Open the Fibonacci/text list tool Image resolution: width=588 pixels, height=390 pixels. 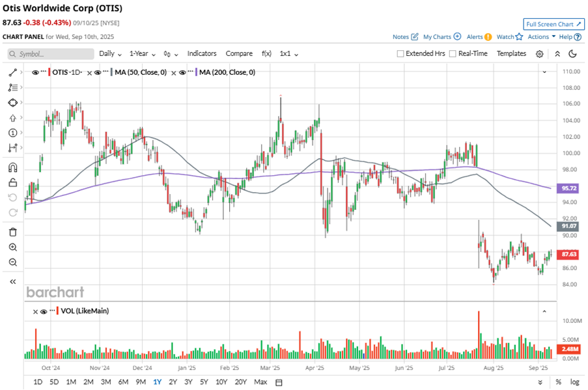13,87
